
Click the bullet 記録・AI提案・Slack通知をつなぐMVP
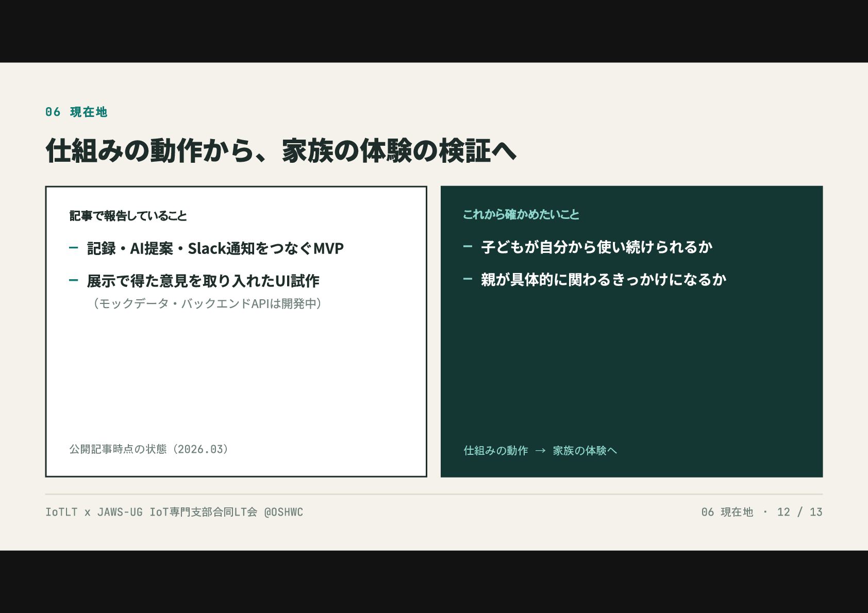[215, 248]
